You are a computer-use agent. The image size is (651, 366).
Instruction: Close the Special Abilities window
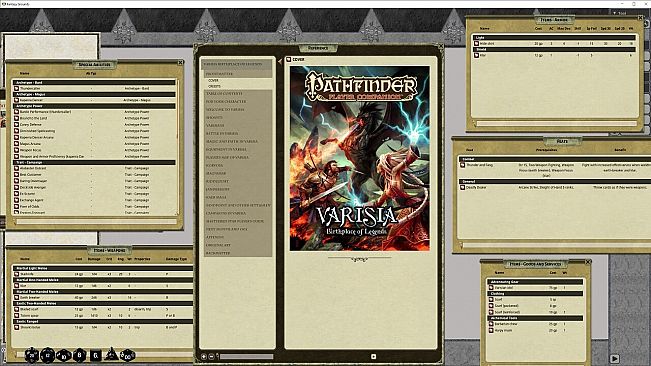pyautogui.click(x=181, y=62)
